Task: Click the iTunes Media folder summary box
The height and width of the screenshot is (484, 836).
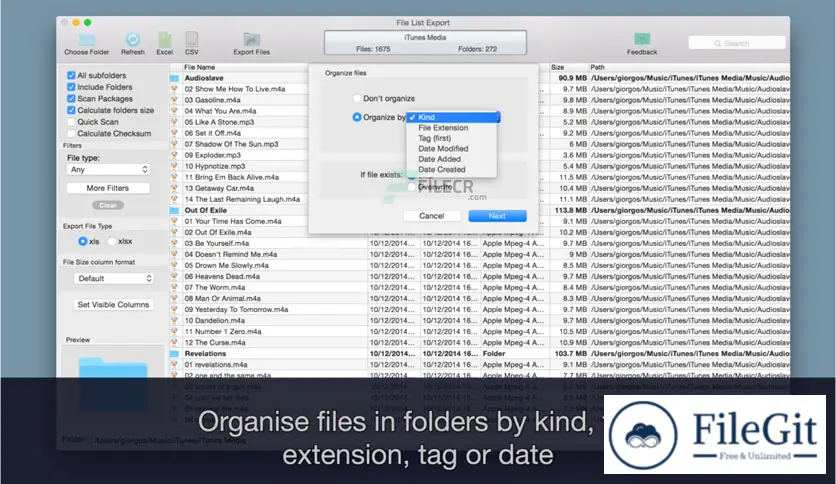Action: (x=425, y=43)
